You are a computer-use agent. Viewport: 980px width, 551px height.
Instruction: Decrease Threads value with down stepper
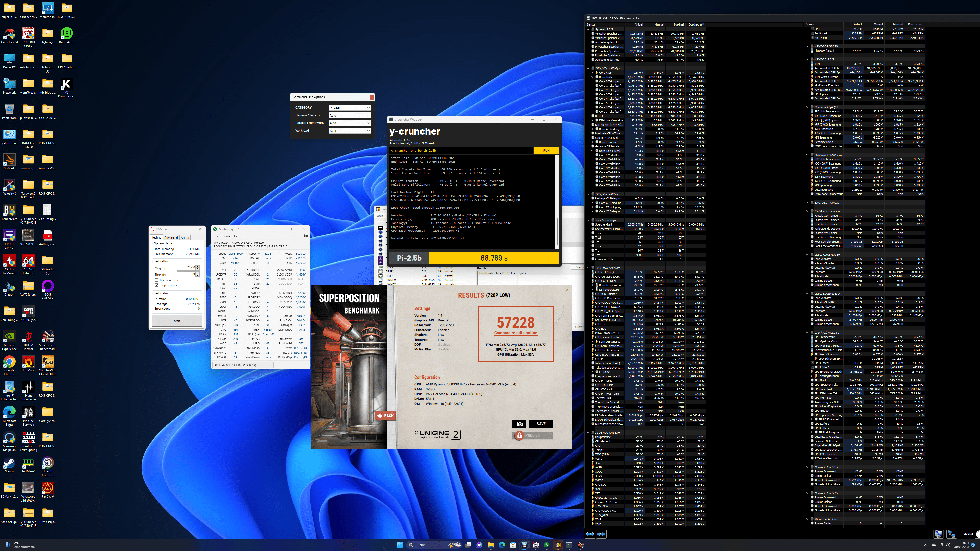pos(197,275)
